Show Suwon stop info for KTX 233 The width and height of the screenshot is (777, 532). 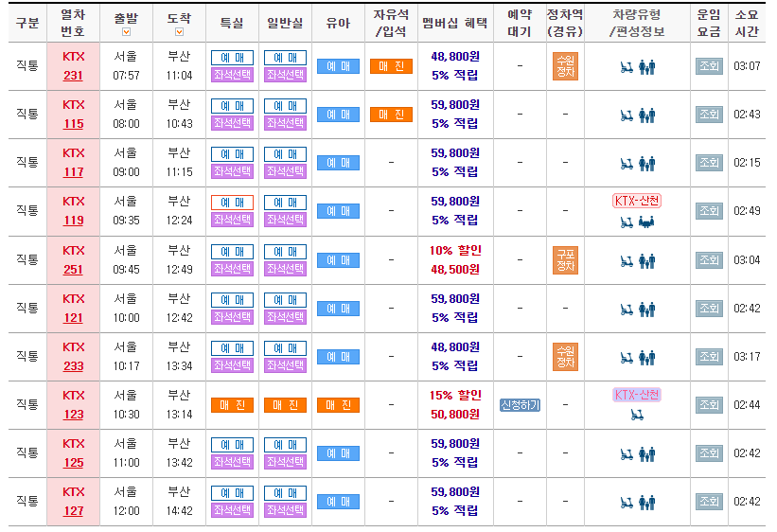[x=565, y=357]
